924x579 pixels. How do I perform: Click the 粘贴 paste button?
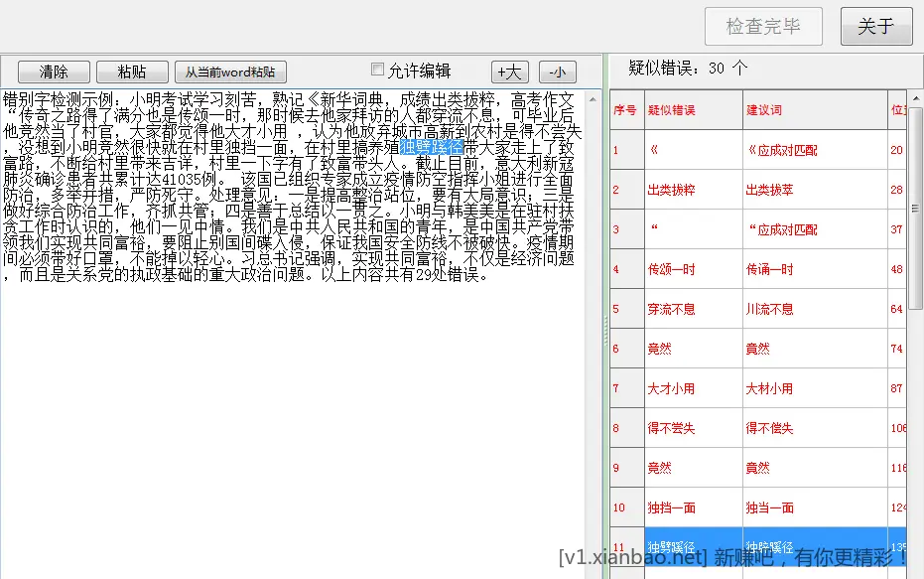point(131,72)
